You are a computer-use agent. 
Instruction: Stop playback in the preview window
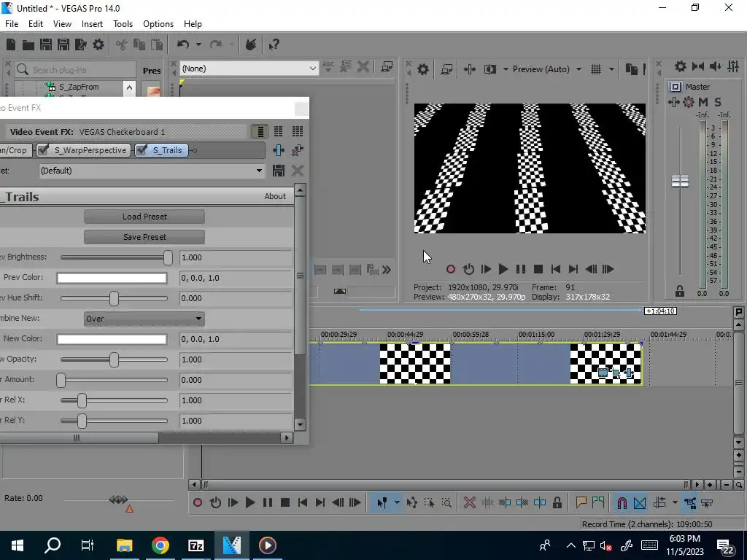[538, 269]
